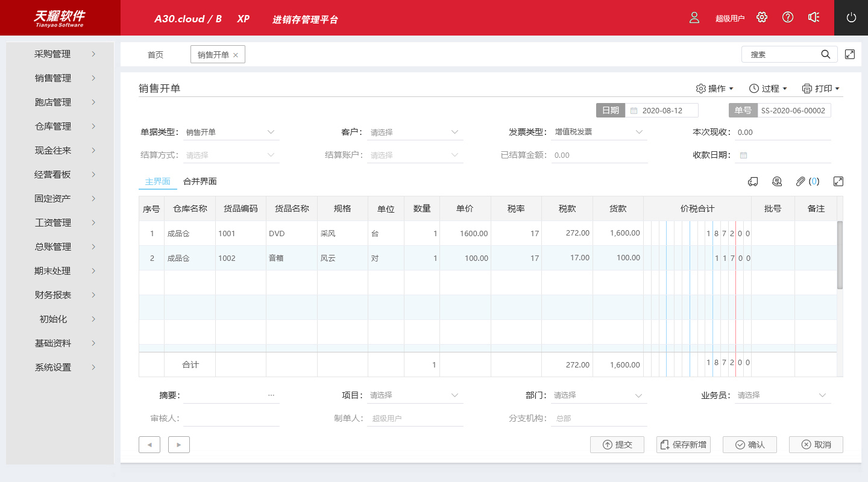Open the attachment paperclip icon
Image resolution: width=868 pixels, height=482 pixels.
(x=800, y=181)
